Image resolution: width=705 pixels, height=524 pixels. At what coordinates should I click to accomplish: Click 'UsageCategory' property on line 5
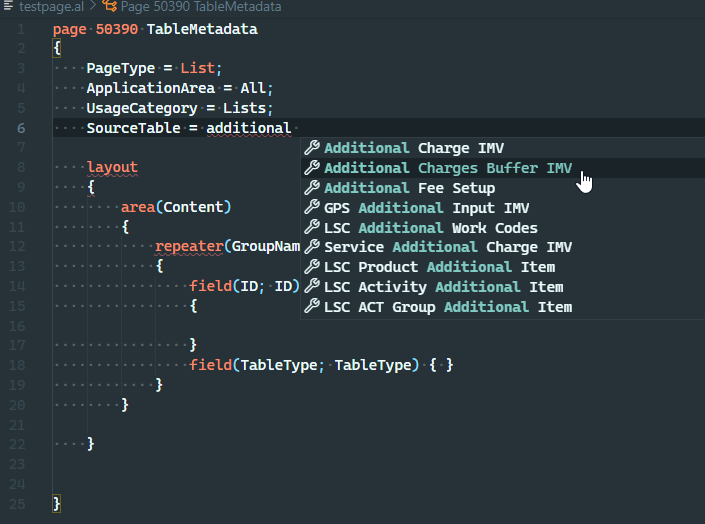coord(142,108)
